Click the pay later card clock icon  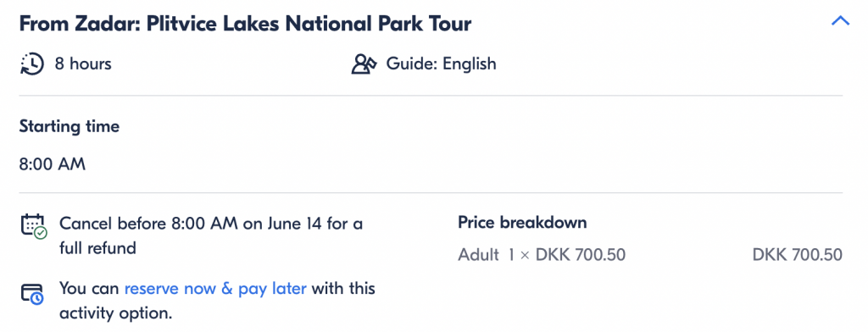[x=32, y=293]
